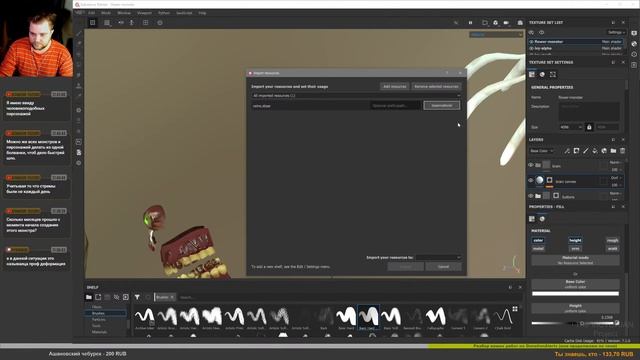Image resolution: width=640 pixels, height=360 pixels.
Task: Click the lock icon next to Size
Action: [x=589, y=127]
